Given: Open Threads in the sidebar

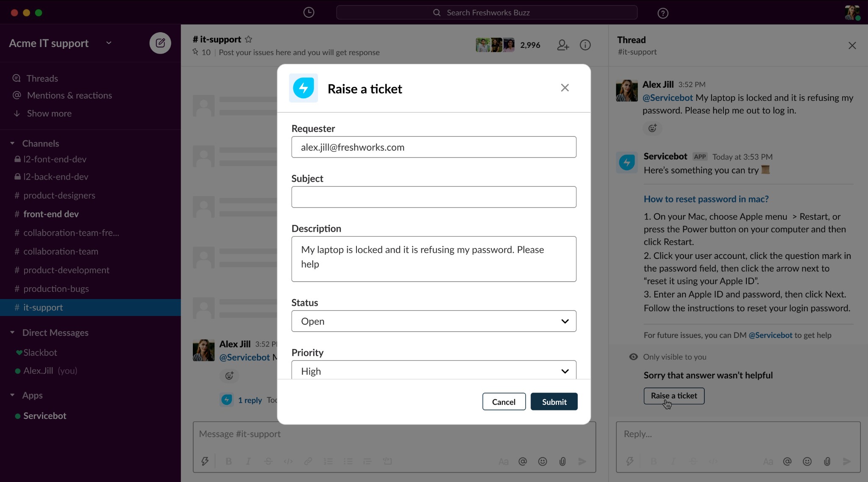Looking at the screenshot, I should coord(42,78).
